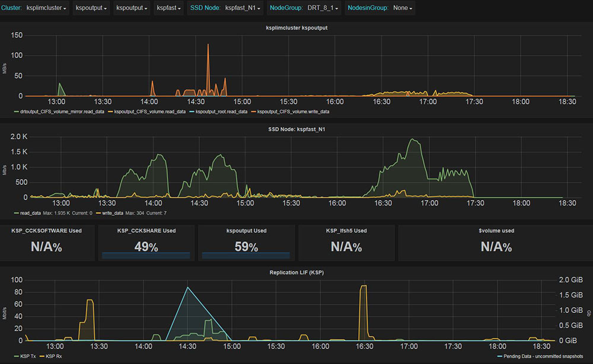Open the Replication LIF (KSP) panel title menu
The height and width of the screenshot is (364, 593).
296,273
